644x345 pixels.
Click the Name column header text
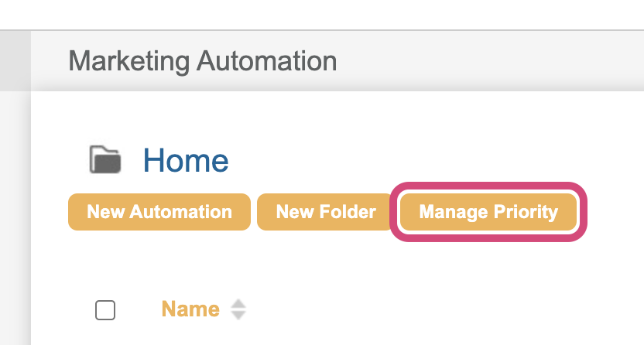(x=190, y=310)
